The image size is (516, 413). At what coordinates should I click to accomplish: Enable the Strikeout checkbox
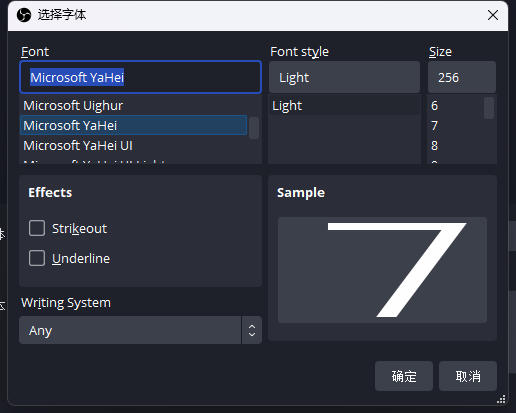[x=37, y=228]
